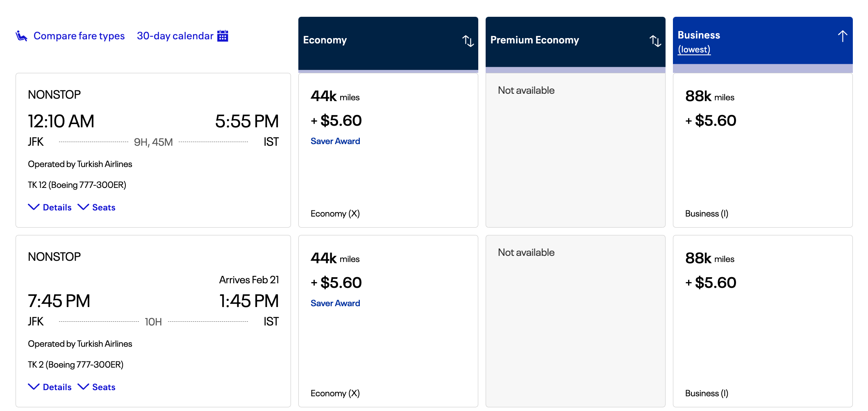Select 88k miles Business fare for TK 12

pyautogui.click(x=762, y=150)
